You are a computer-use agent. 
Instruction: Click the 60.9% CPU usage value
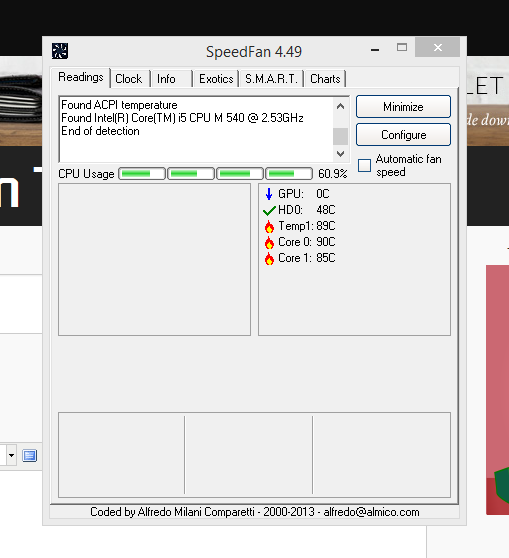click(x=332, y=174)
